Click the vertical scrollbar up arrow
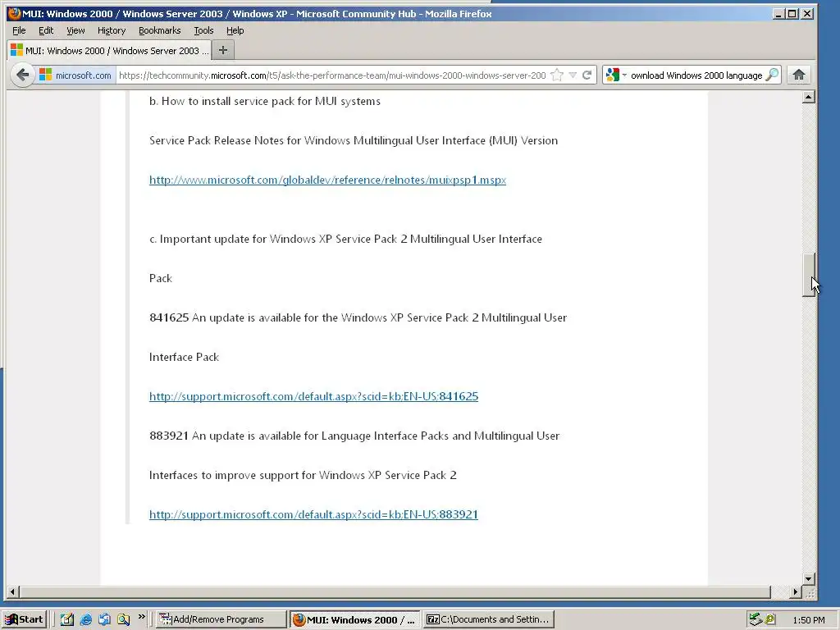The height and width of the screenshot is (630, 840). (x=809, y=97)
